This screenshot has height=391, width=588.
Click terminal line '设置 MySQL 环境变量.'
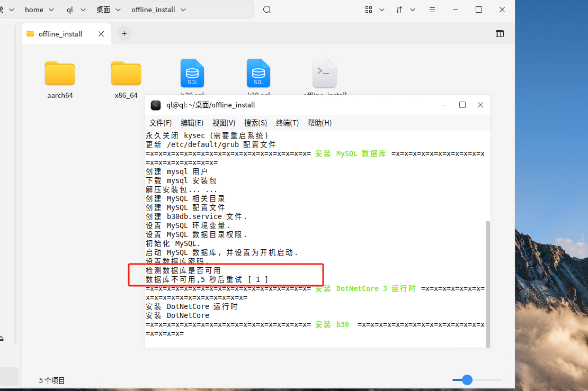pos(188,225)
